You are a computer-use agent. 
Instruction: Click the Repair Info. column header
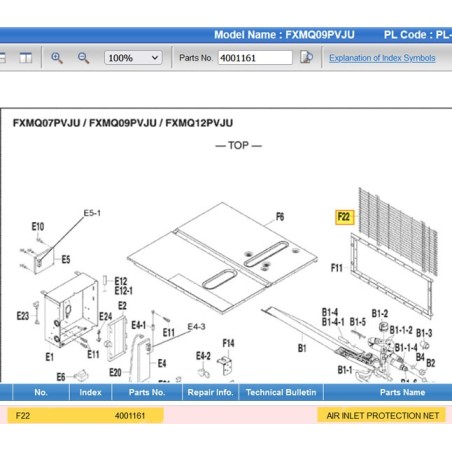pyautogui.click(x=210, y=392)
